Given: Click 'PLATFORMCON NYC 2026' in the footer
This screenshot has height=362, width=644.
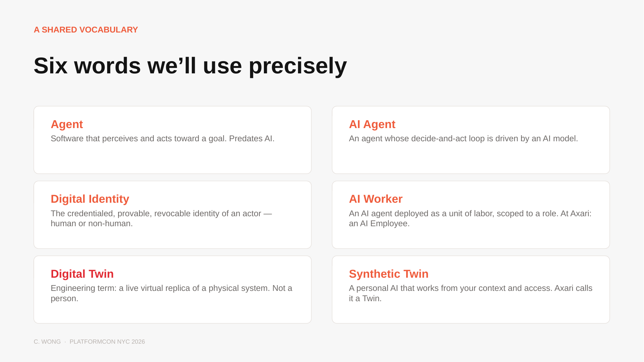Looking at the screenshot, I should [x=107, y=342].
